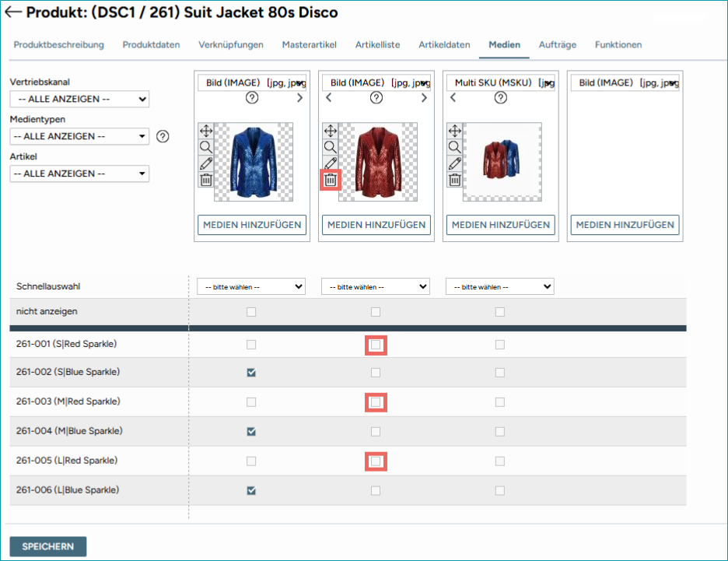Open the Produktdaten tab
Image resolution: width=728 pixels, height=561 pixels.
coord(151,44)
